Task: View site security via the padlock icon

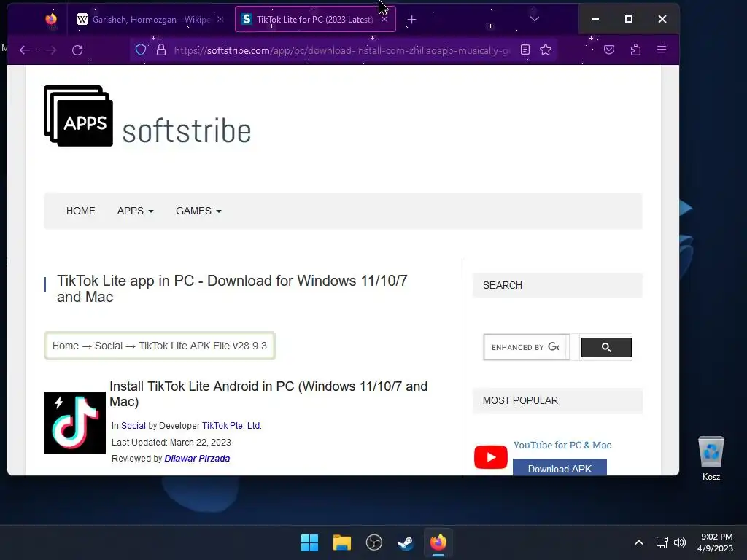Action: [161, 50]
